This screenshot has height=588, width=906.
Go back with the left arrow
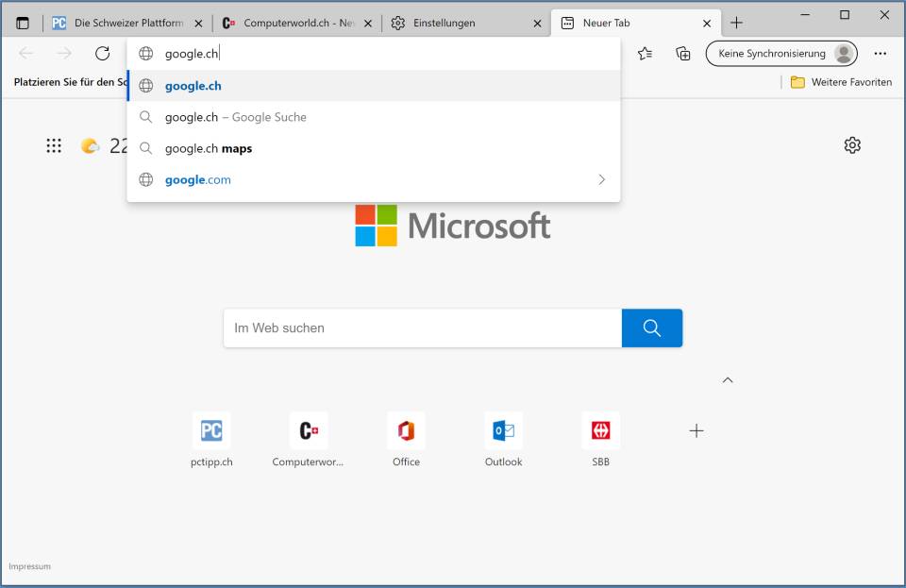[x=26, y=53]
